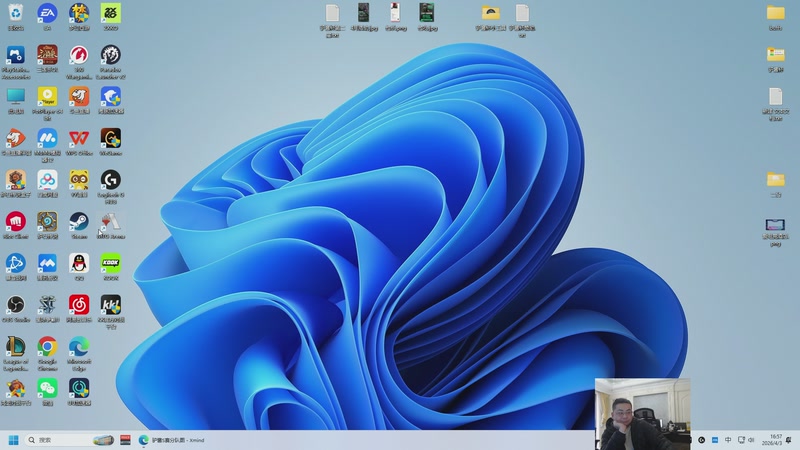Open Logitech G HUB shortcut

111,180
